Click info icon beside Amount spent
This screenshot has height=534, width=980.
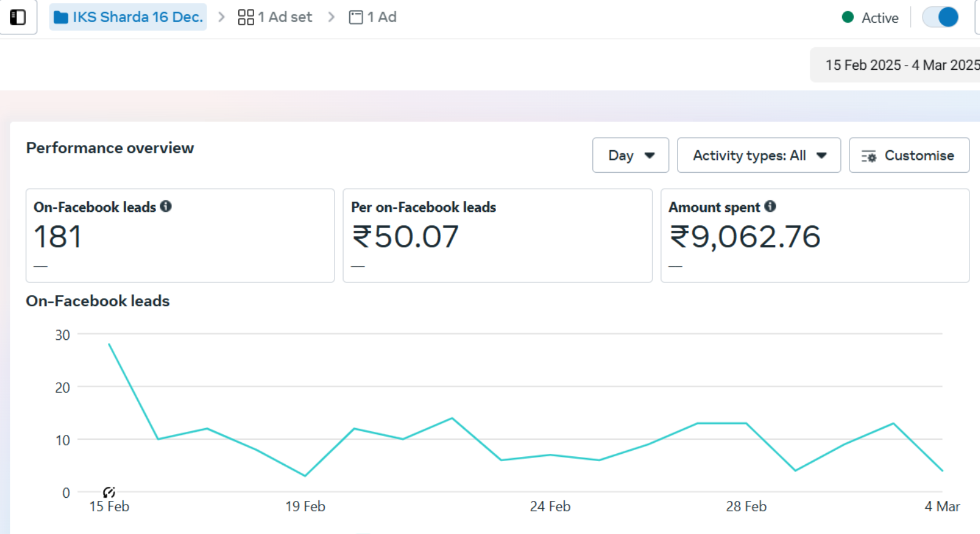pyautogui.click(x=770, y=206)
